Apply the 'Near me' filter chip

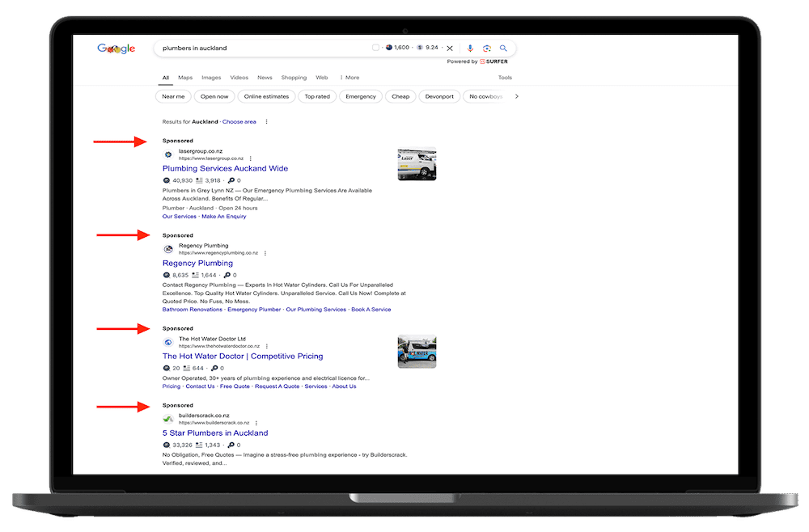click(173, 96)
